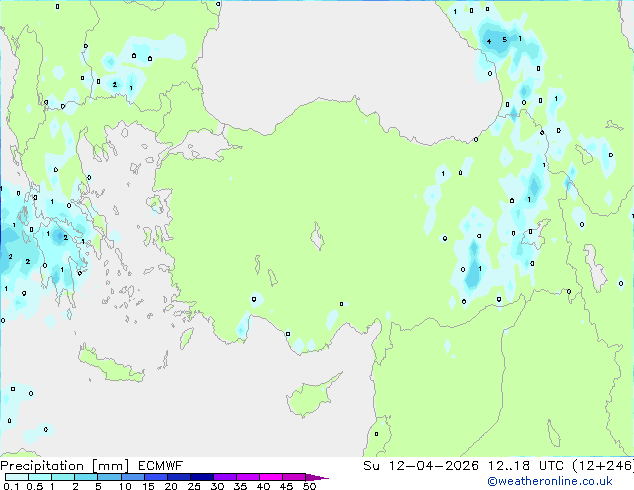The width and height of the screenshot is (634, 490).
Task: Click the '10' legend scale label
Action: pyautogui.click(x=125, y=486)
